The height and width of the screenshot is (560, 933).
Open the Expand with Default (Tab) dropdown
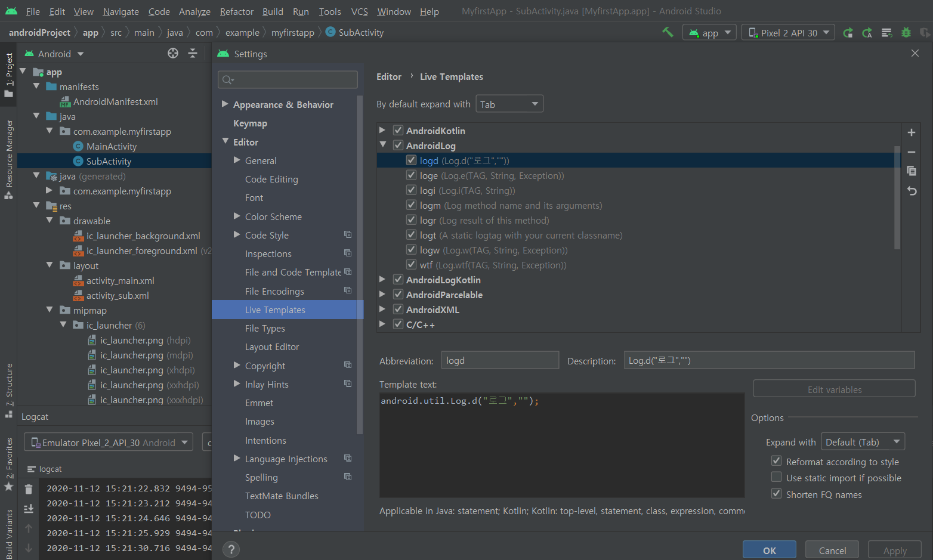(863, 442)
